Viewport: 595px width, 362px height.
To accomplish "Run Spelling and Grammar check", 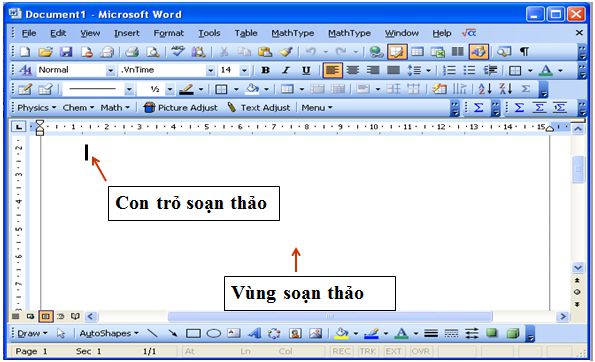I will (178, 52).
